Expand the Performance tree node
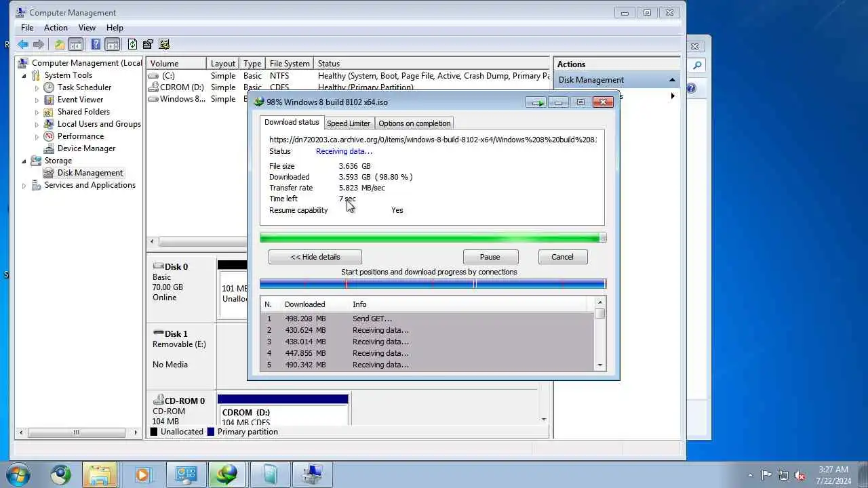 [x=37, y=136]
